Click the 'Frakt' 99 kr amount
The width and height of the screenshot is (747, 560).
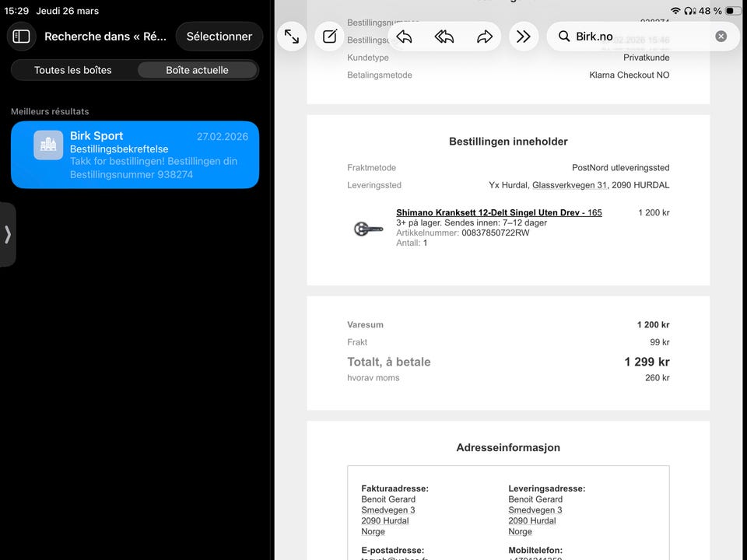[660, 342]
